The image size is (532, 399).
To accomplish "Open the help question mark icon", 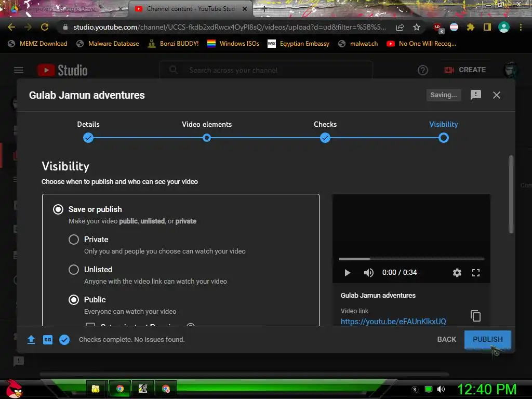I will pos(422,70).
